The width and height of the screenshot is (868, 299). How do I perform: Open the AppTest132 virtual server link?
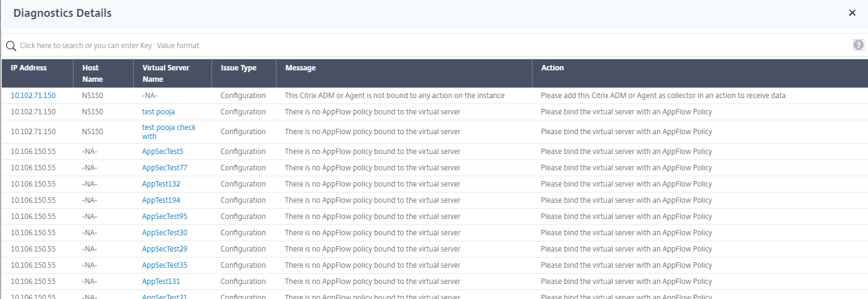[x=161, y=184]
